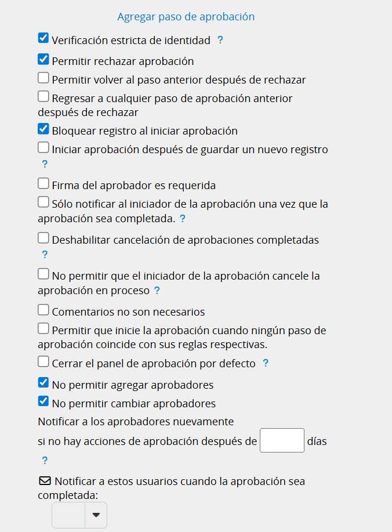This screenshot has height=532, width=392.
Task: Click help icon below Iniciar aprobación después de guardar
Action: click(45, 164)
